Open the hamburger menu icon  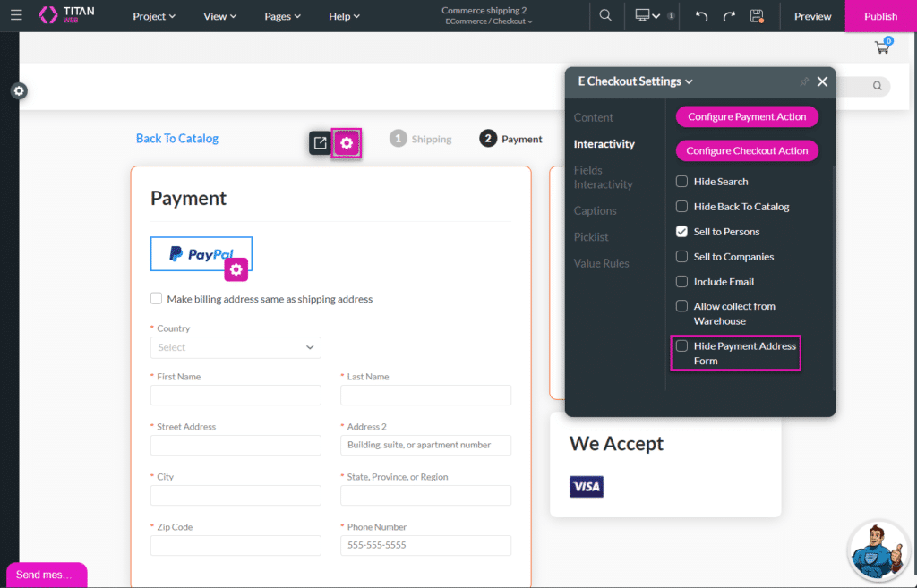[16, 16]
